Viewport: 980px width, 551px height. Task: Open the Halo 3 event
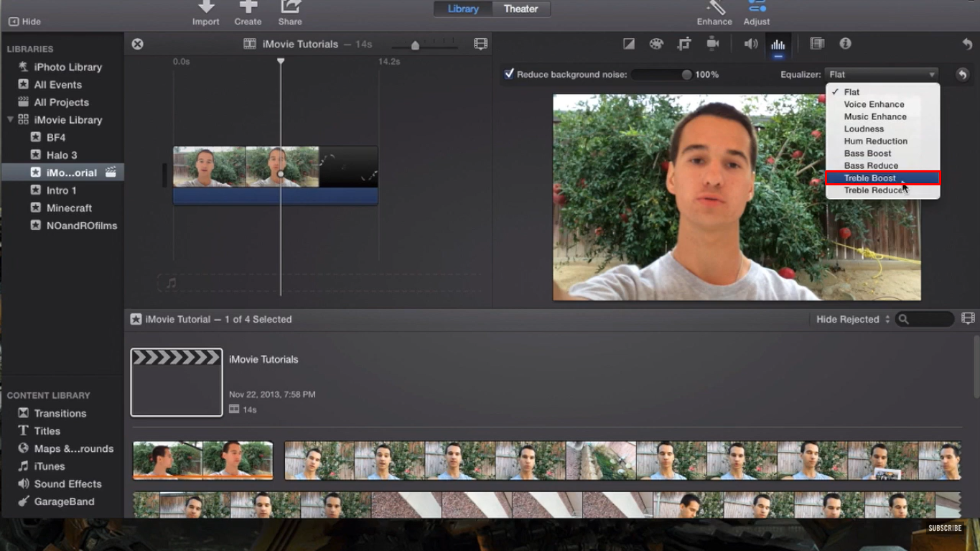tap(62, 155)
